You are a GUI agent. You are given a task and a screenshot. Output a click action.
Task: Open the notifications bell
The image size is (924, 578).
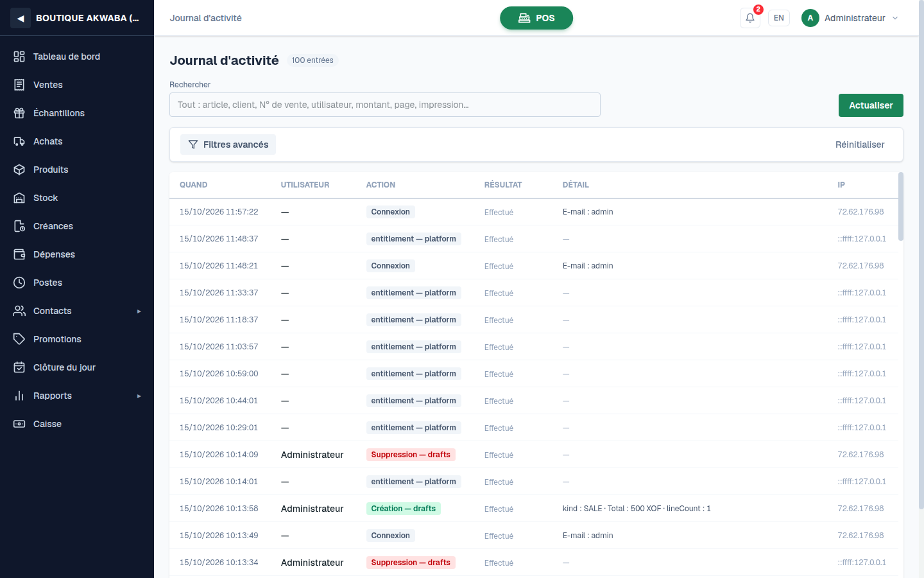(750, 18)
